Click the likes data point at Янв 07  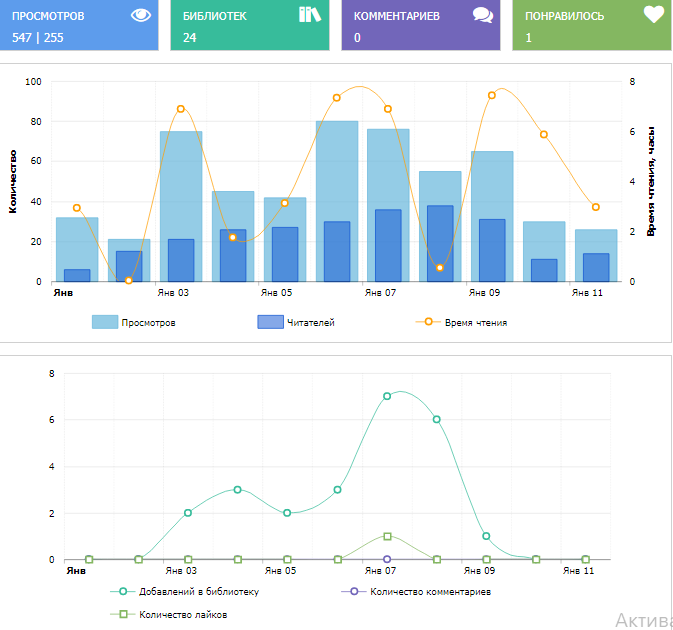387,537
